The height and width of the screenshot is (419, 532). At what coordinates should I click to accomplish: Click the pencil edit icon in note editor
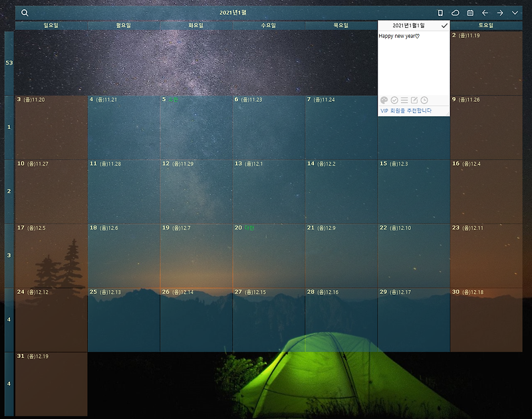tap(414, 100)
